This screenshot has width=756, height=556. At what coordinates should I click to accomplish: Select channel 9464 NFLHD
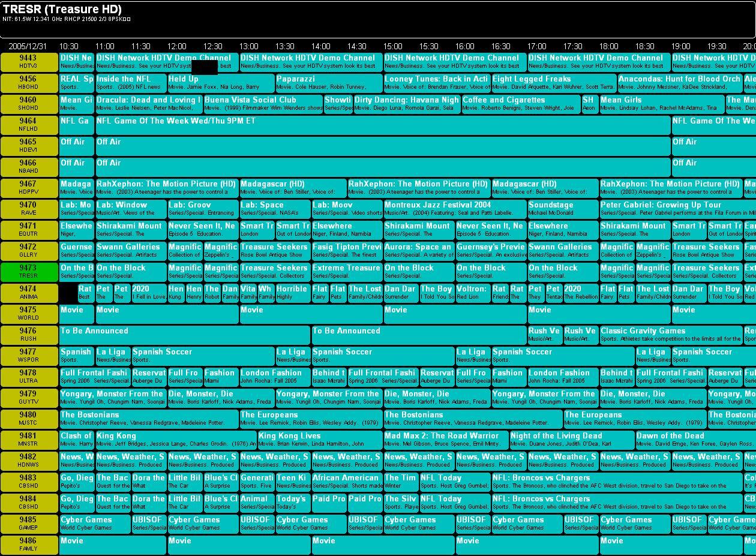pos(29,125)
